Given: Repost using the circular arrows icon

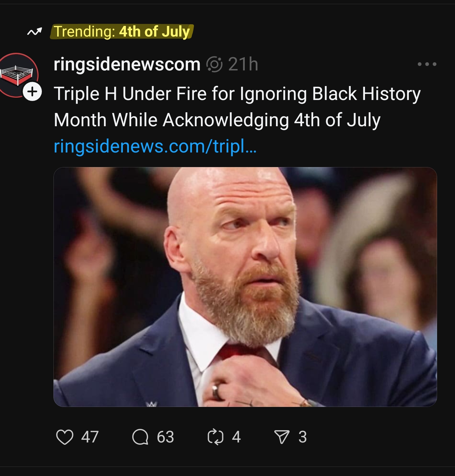Looking at the screenshot, I should [215, 437].
